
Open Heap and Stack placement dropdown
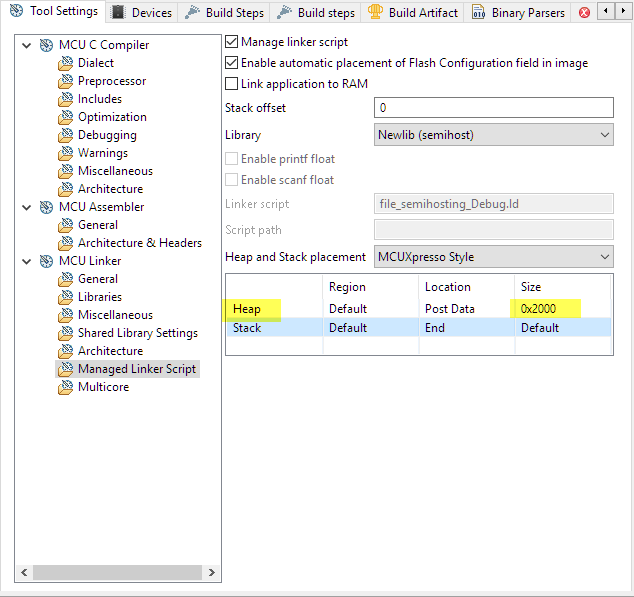(x=493, y=257)
